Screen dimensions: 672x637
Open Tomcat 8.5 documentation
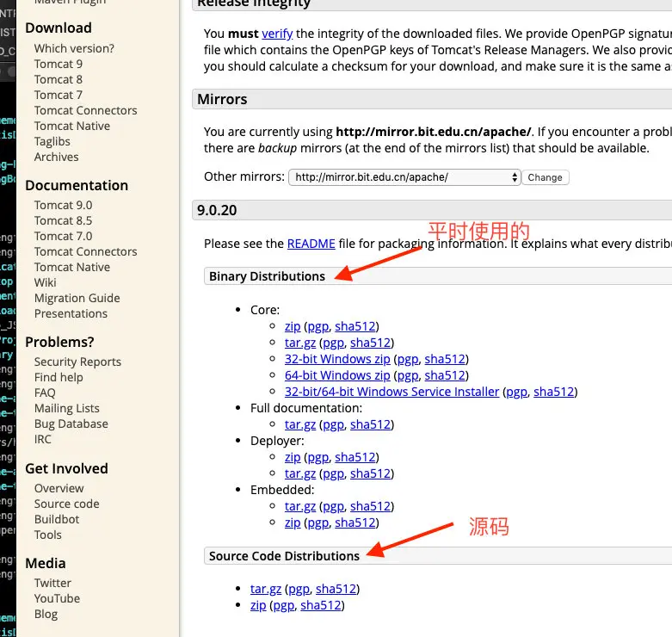coord(64,220)
